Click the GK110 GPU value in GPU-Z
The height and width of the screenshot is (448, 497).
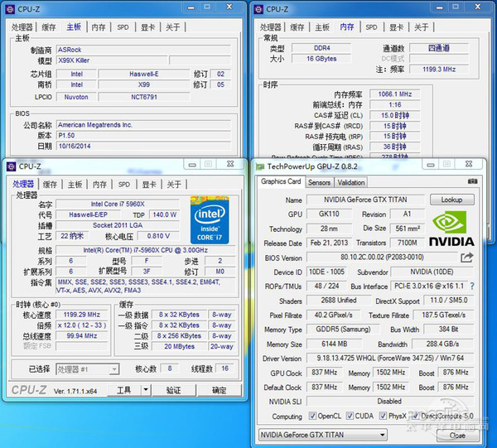click(329, 214)
